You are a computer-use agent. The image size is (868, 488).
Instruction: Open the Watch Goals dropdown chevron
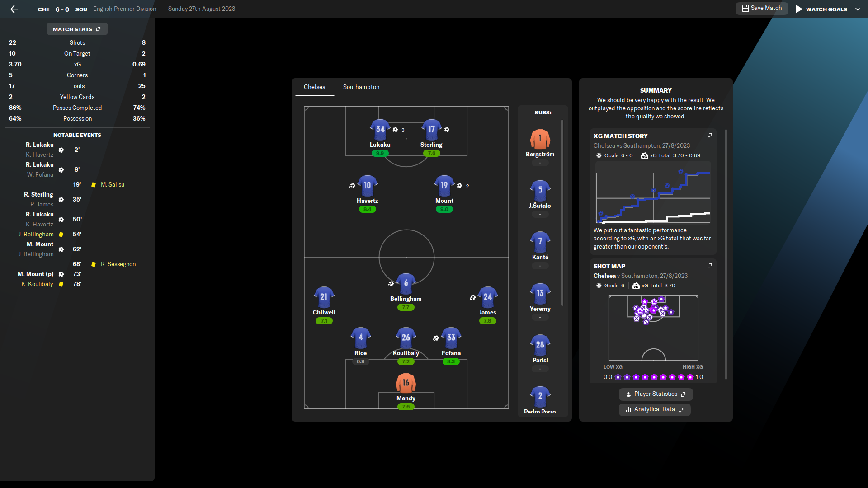[x=858, y=9]
